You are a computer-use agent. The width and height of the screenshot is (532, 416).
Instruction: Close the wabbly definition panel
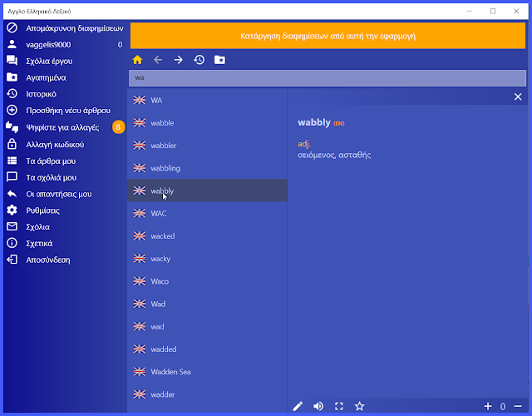tap(518, 97)
